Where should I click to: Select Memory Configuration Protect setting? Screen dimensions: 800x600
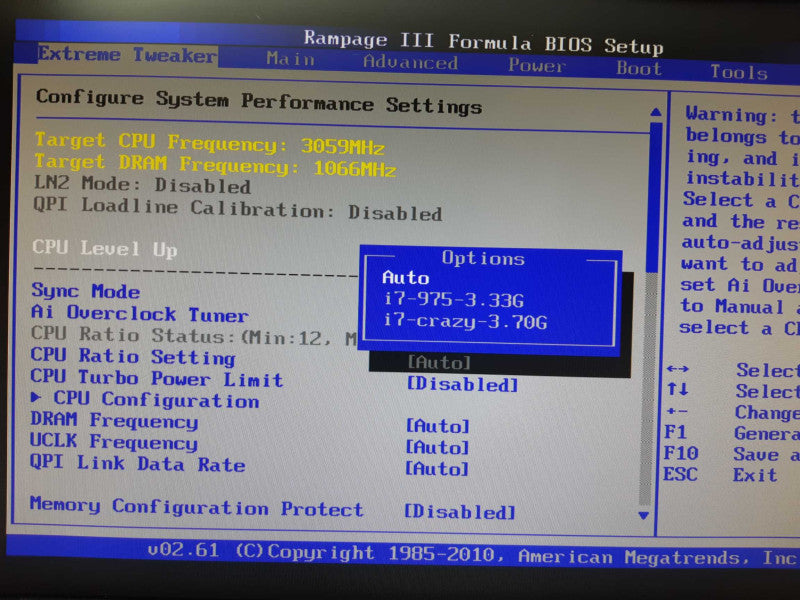coord(196,507)
